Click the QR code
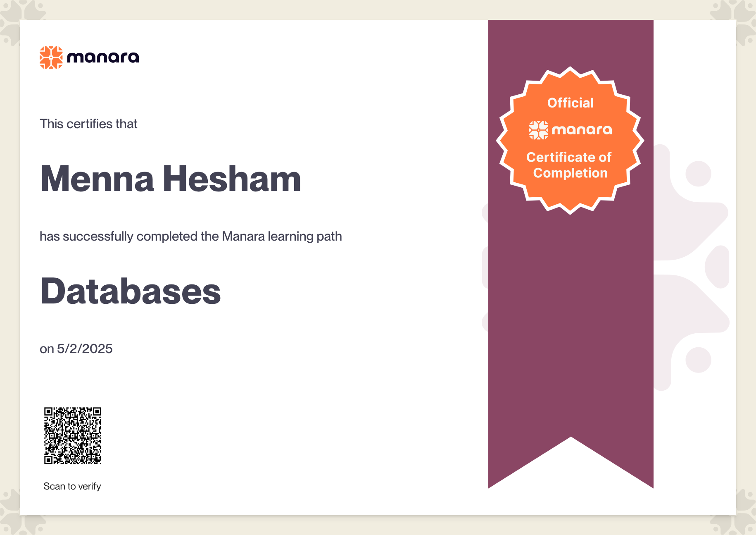 click(x=73, y=436)
